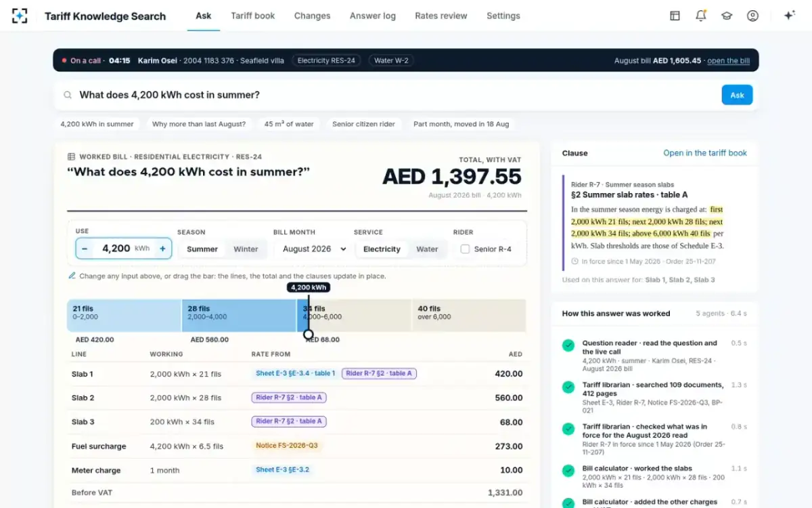Decrease use with the minus button
This screenshot has width=812, height=508.
[85, 249]
